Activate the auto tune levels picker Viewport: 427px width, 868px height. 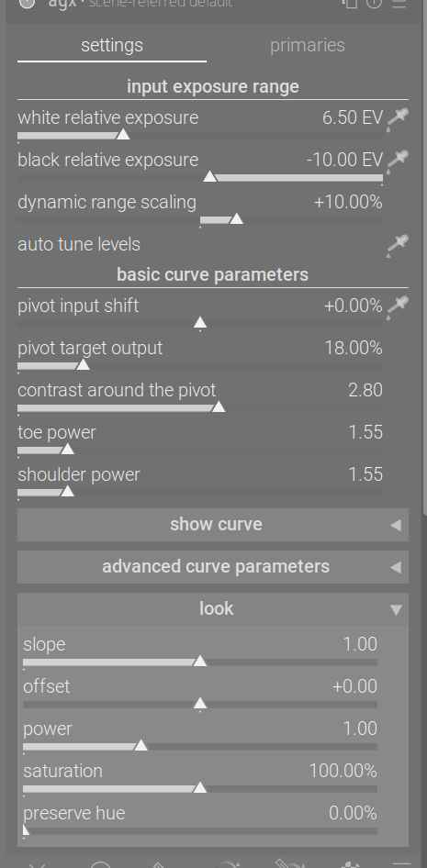pyautogui.click(x=398, y=245)
